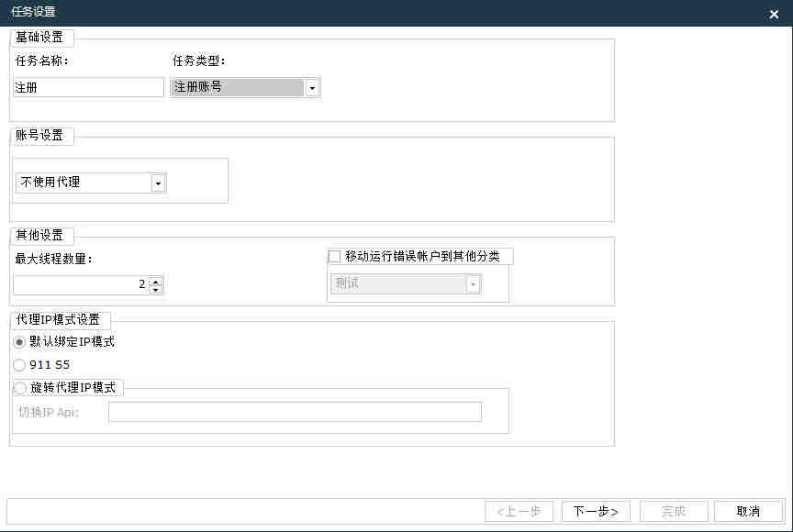Open the disabled 测试 category dropdown
This screenshot has width=793, height=532.
tap(406, 283)
